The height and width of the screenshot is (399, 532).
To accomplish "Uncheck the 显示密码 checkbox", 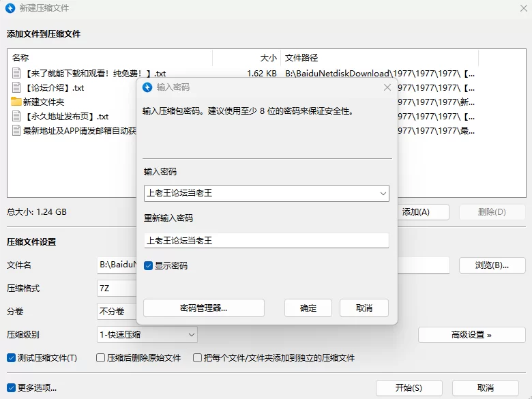I will 149,265.
